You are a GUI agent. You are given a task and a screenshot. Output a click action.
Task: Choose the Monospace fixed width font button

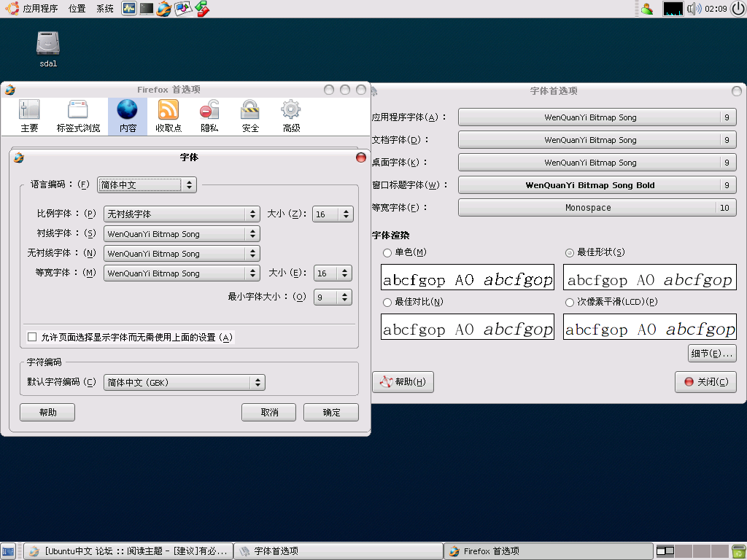pos(597,208)
